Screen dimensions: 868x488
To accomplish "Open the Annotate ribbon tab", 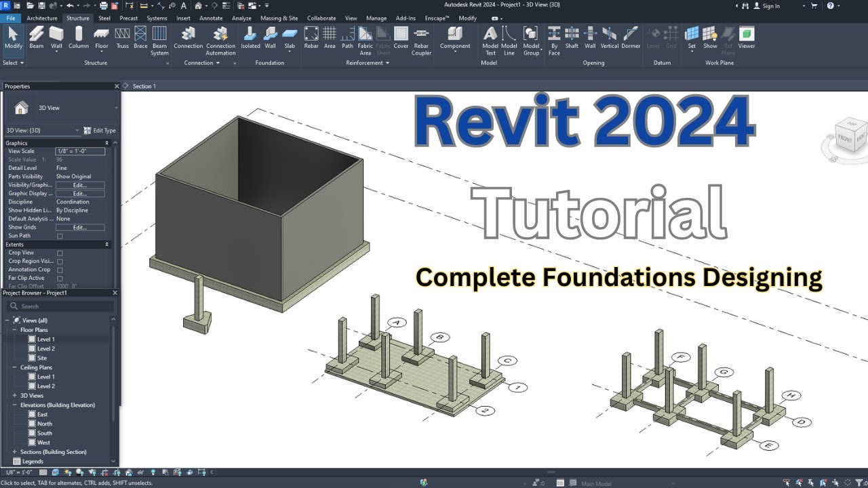I will click(211, 18).
